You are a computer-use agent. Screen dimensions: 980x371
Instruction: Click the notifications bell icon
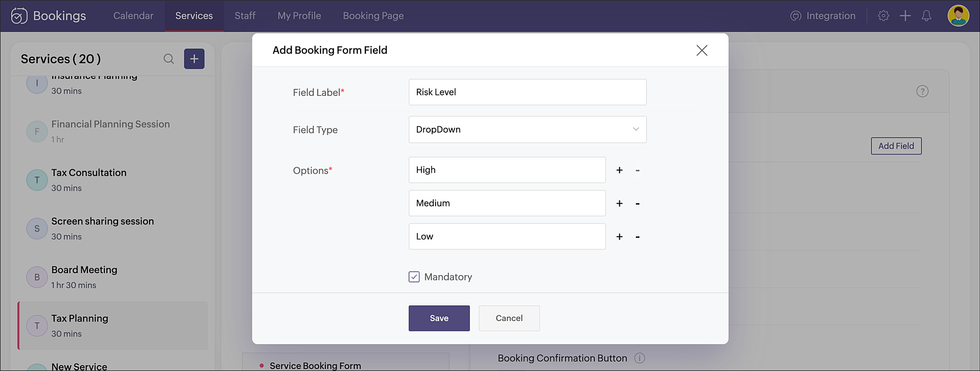[926, 16]
